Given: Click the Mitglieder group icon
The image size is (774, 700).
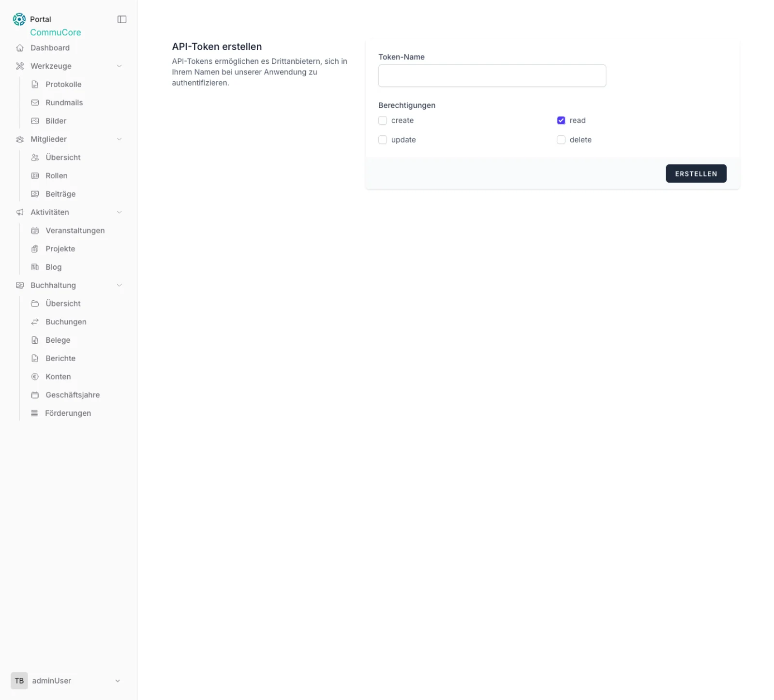Looking at the screenshot, I should click(x=20, y=139).
